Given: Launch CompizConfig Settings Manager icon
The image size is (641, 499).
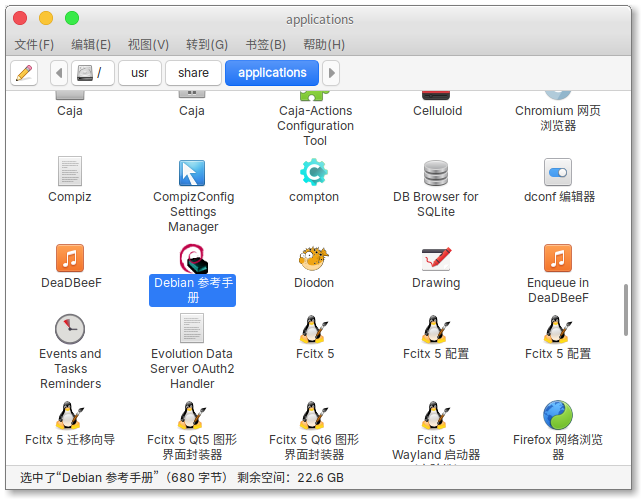Looking at the screenshot, I should click(x=192, y=173).
